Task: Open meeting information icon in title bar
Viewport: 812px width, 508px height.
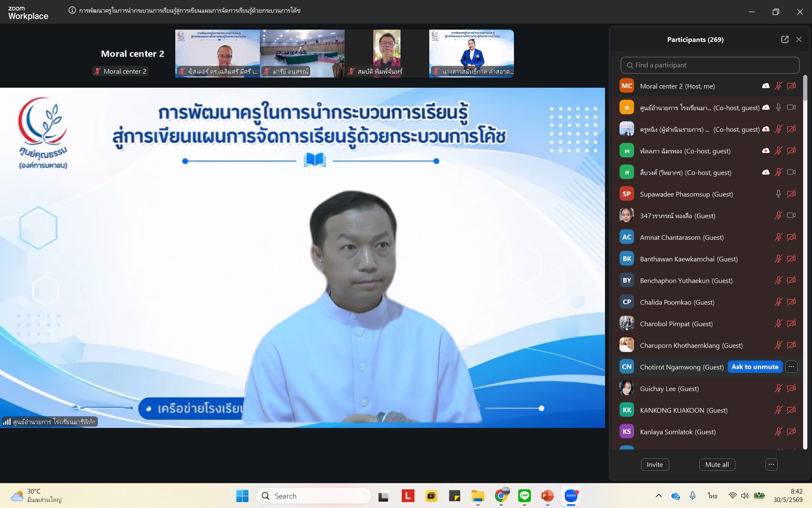Action: [x=72, y=11]
